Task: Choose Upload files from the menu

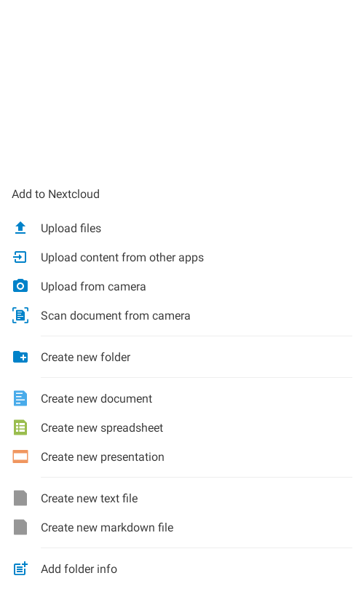Action: tap(182, 228)
